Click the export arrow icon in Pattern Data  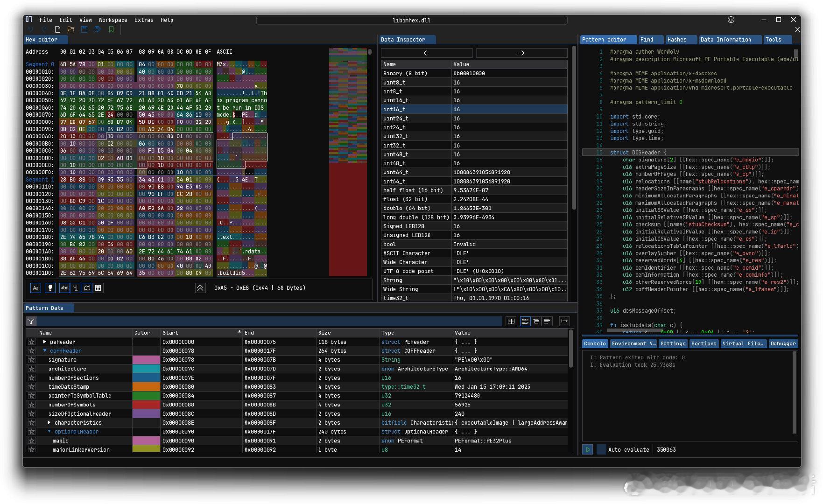564,321
